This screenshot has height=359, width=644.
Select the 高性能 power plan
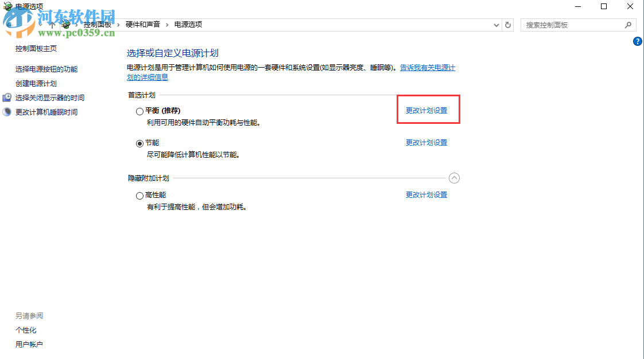139,195
